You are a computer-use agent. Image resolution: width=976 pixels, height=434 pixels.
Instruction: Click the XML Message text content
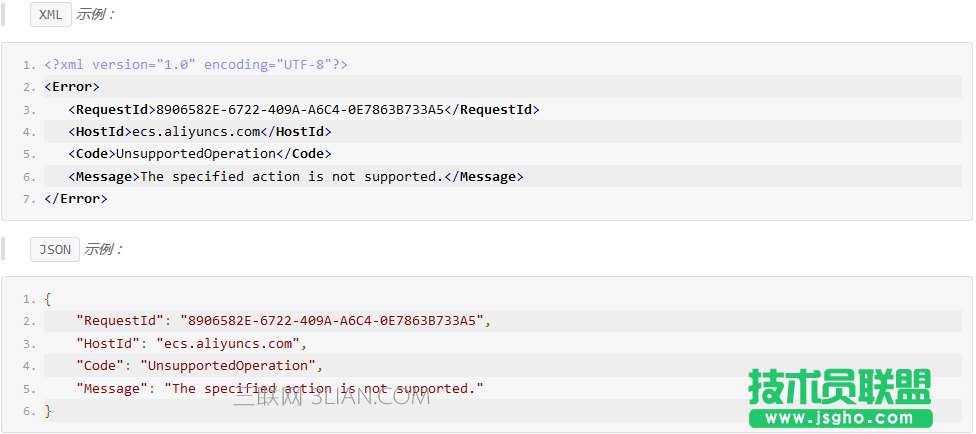pyautogui.click(x=290, y=176)
